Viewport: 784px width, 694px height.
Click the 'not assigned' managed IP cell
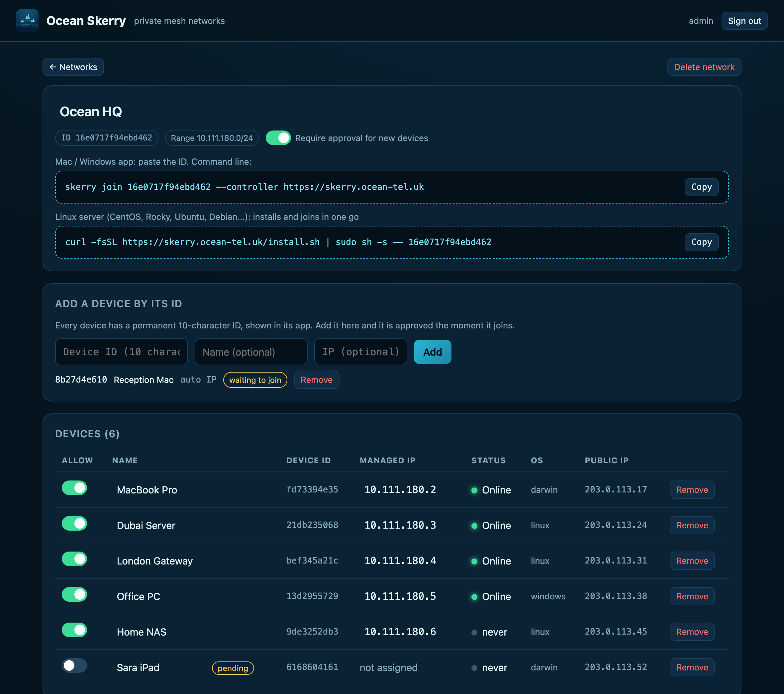point(389,668)
